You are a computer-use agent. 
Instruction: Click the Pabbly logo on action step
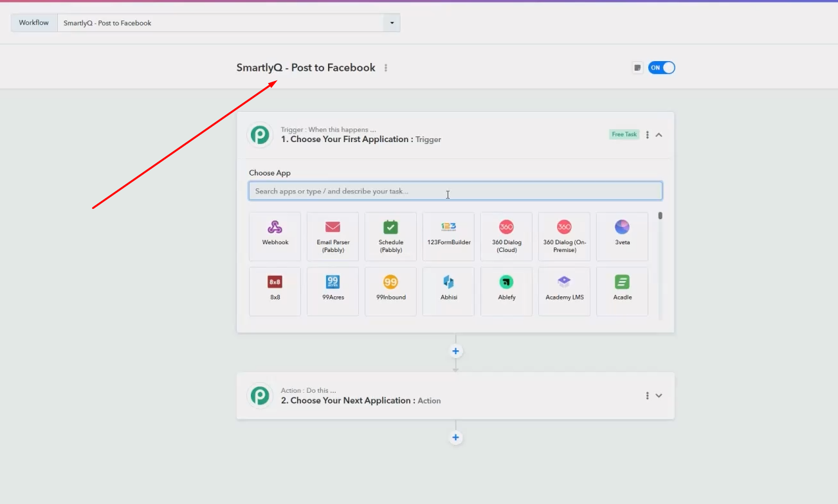click(x=260, y=396)
